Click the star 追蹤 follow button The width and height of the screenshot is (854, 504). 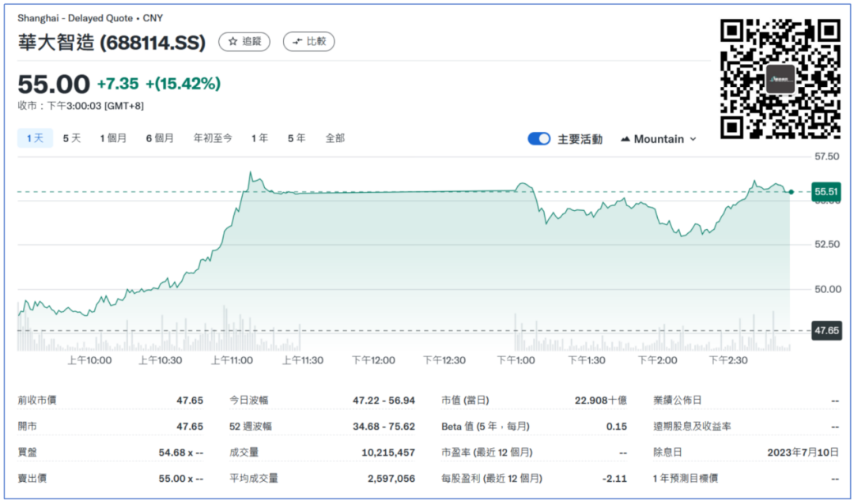pyautogui.click(x=244, y=41)
